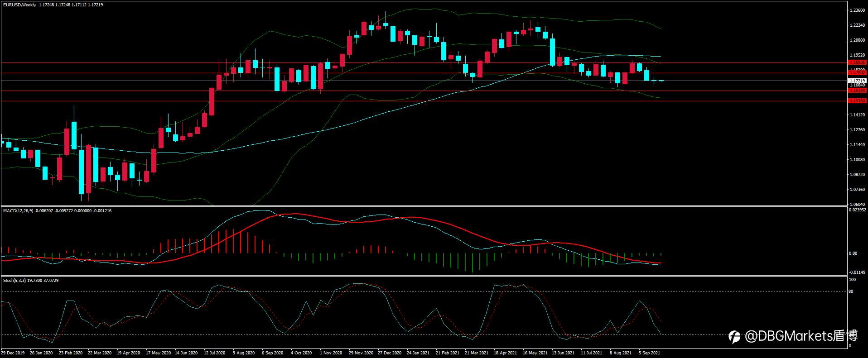Click the 1.10080 price axis label

(x=857, y=160)
